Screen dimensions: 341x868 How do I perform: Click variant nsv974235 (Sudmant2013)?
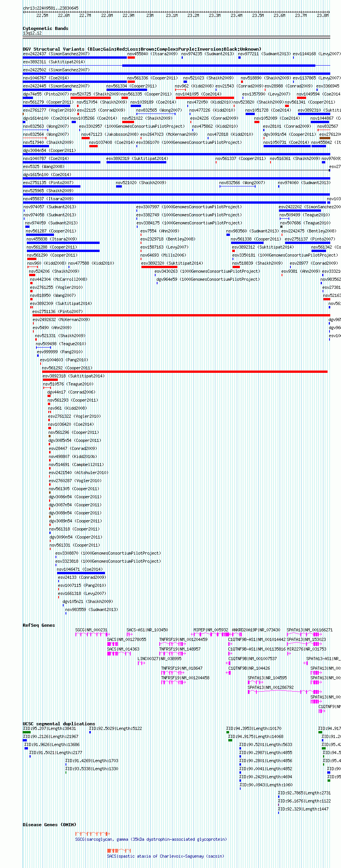[208, 54]
